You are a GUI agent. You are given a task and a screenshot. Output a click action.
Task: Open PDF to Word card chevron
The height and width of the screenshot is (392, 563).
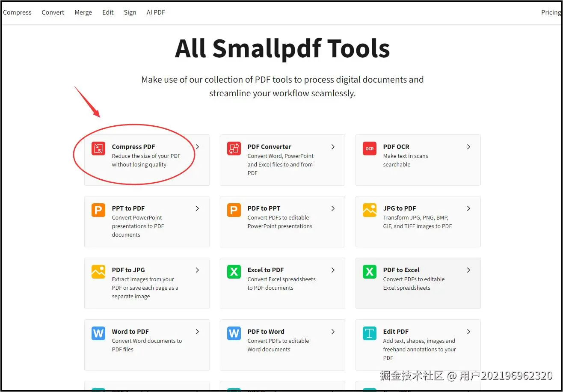coord(333,332)
